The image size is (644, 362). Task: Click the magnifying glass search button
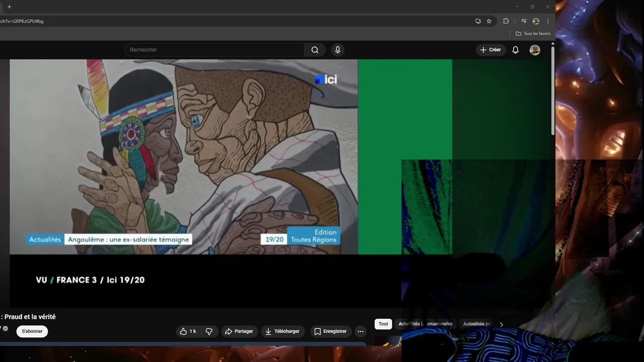(315, 50)
